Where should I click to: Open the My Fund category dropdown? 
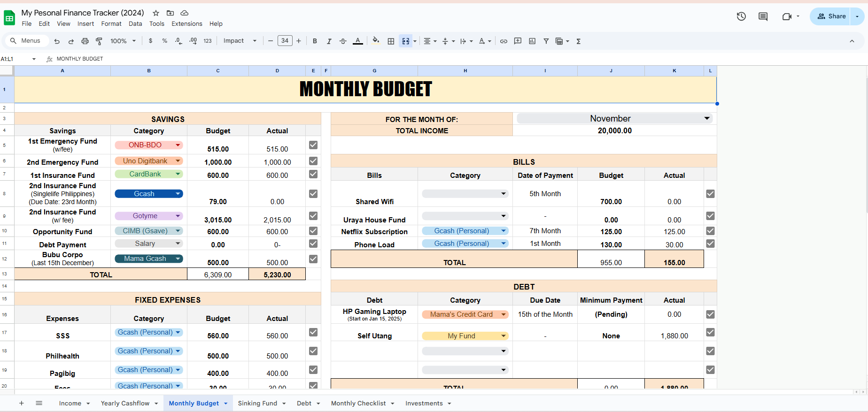point(465,336)
